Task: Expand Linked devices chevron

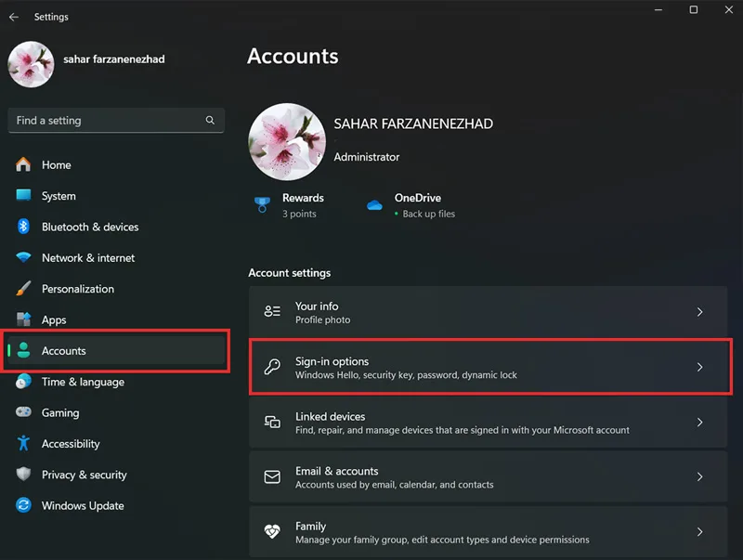Action: click(x=700, y=423)
